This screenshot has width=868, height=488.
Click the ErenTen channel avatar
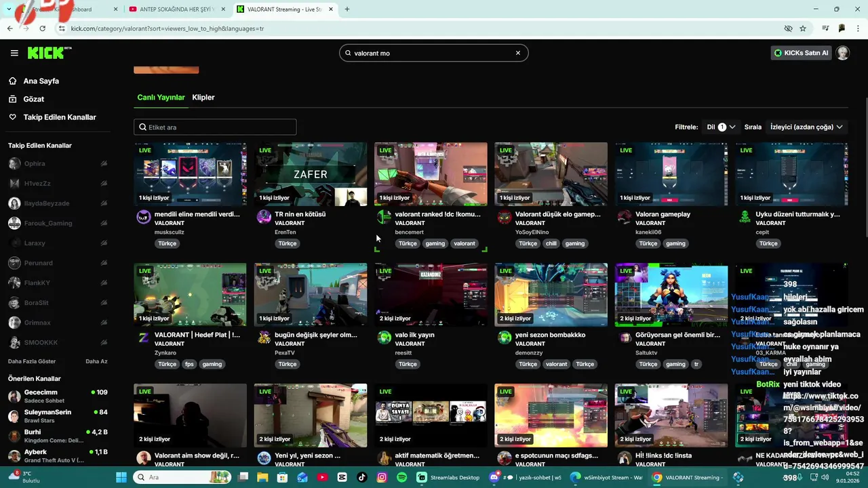[264, 217]
